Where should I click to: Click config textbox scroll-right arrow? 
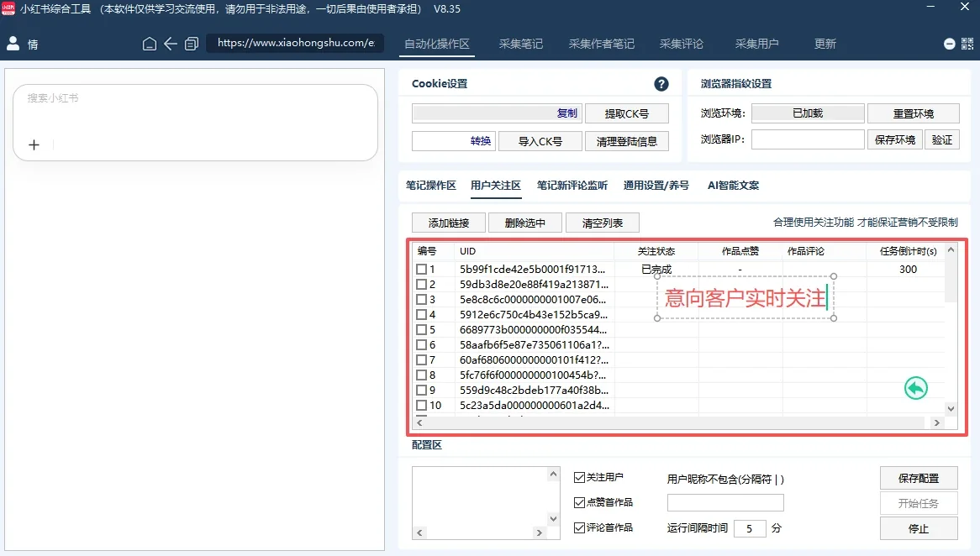point(539,532)
